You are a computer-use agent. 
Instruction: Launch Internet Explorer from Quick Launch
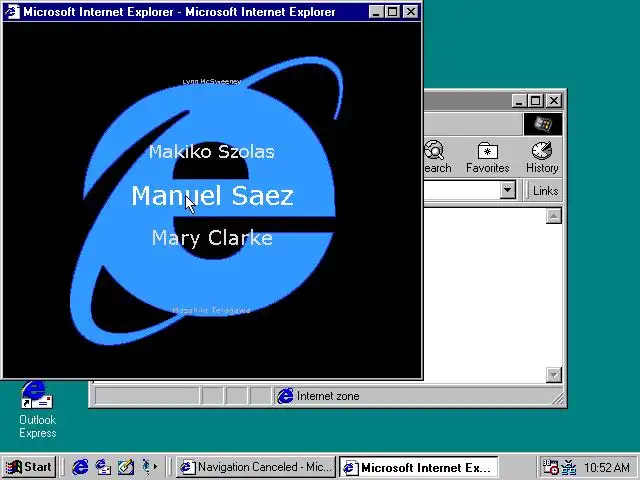click(80, 467)
